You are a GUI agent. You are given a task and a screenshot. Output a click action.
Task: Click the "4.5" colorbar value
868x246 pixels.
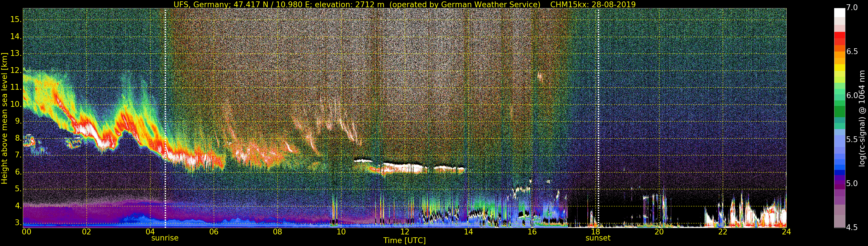(852, 227)
